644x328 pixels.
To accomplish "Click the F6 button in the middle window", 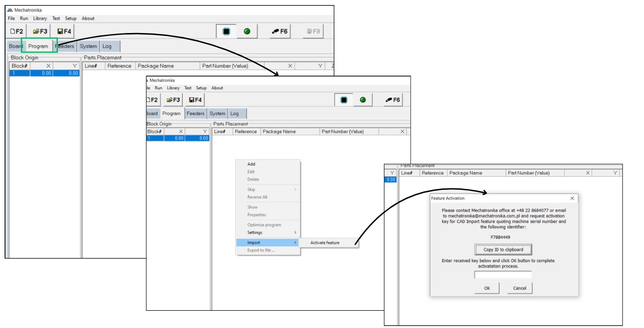I will tap(393, 100).
